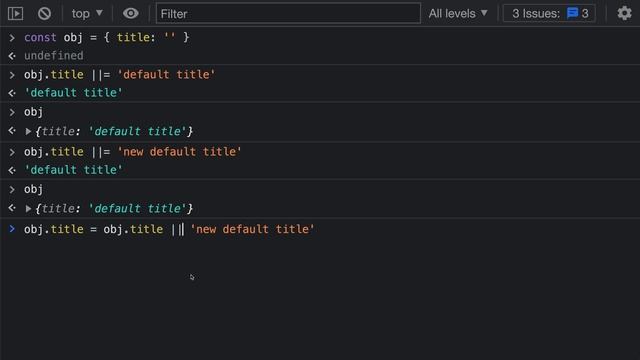Screen dimensions: 640x360
Task: Open the top JavaScript context dropdown
Action: tap(87, 13)
